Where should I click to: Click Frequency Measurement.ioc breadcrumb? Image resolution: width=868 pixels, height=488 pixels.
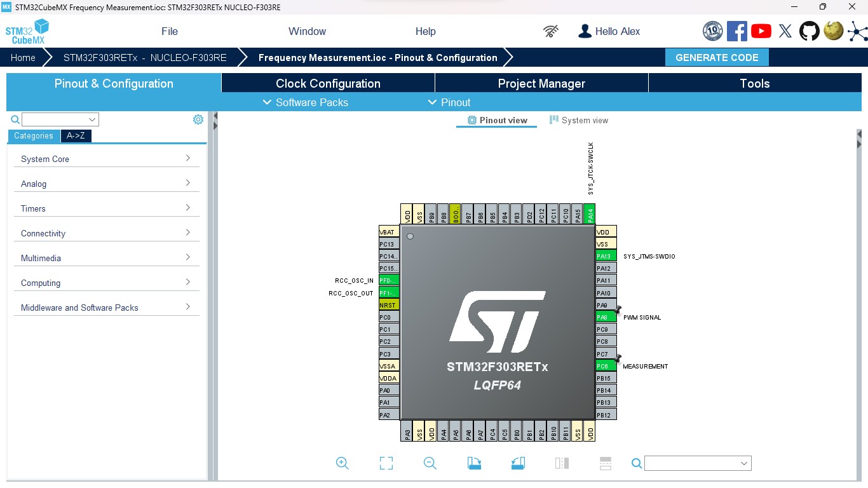(378, 57)
